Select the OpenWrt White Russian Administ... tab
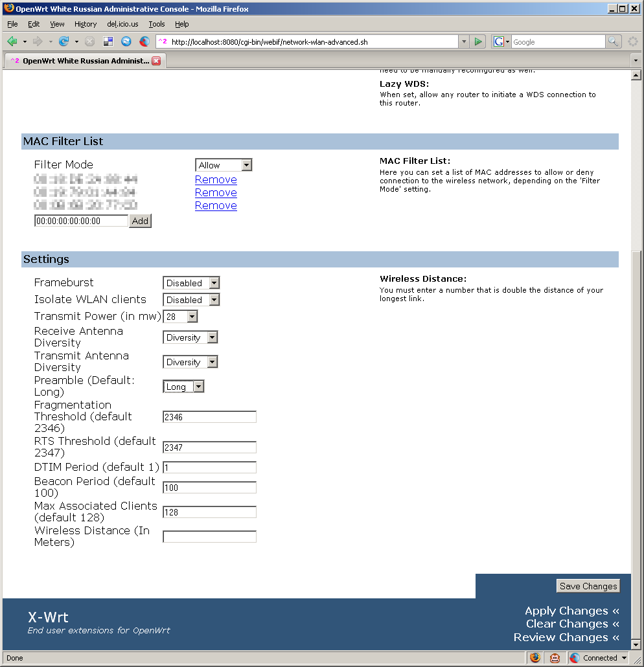The image size is (644, 667). click(85, 61)
